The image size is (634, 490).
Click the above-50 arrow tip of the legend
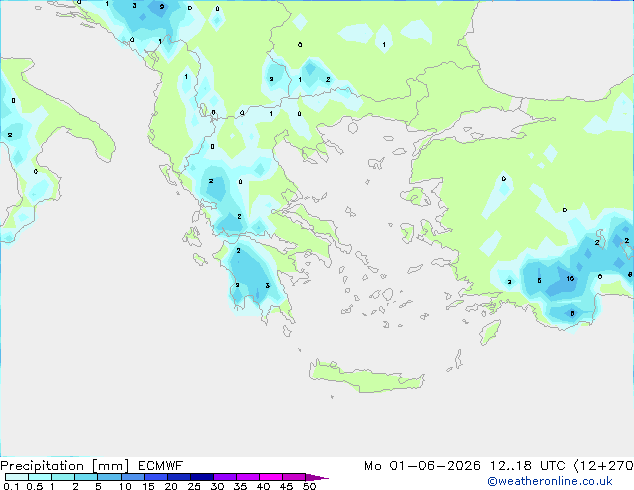coord(317,477)
